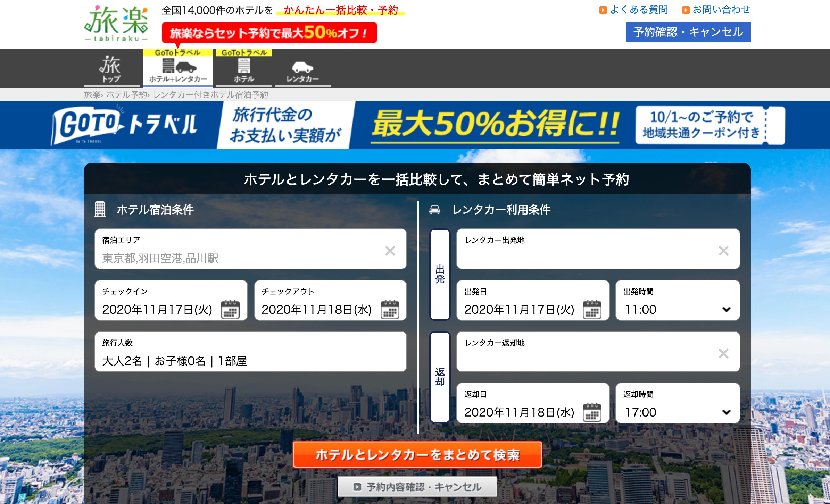The width and height of the screenshot is (830, 504).
Task: Click the blue 予約確認・キャンセル button
Action: [x=688, y=32]
